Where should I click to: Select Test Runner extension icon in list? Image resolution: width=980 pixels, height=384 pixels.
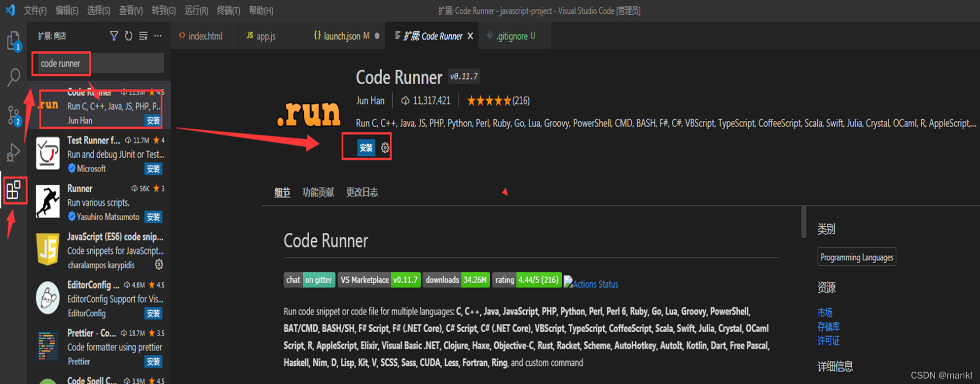click(x=48, y=154)
